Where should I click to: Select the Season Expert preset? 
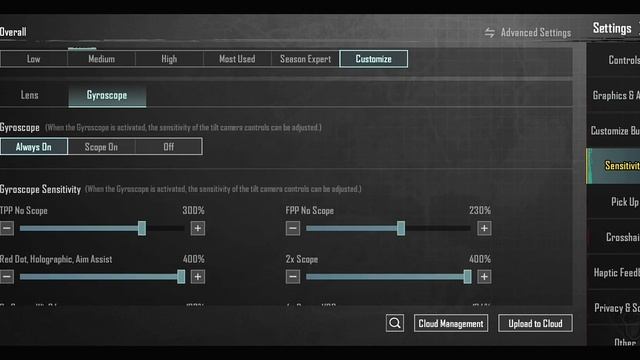[x=305, y=59]
